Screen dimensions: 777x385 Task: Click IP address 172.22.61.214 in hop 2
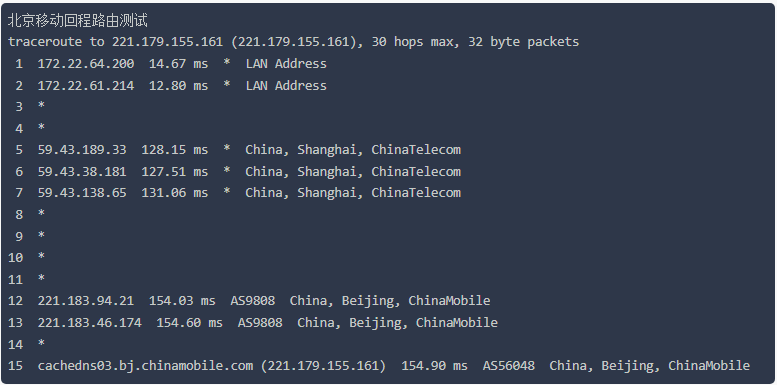click(x=86, y=85)
